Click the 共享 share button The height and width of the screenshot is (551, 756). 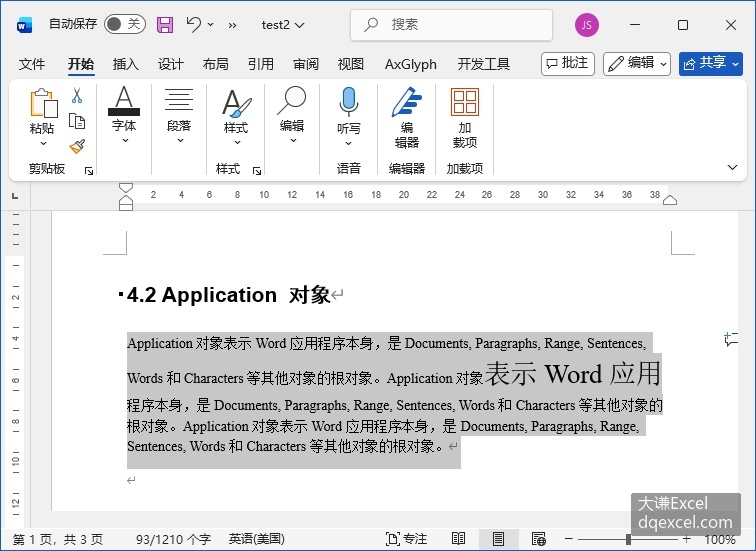point(711,64)
